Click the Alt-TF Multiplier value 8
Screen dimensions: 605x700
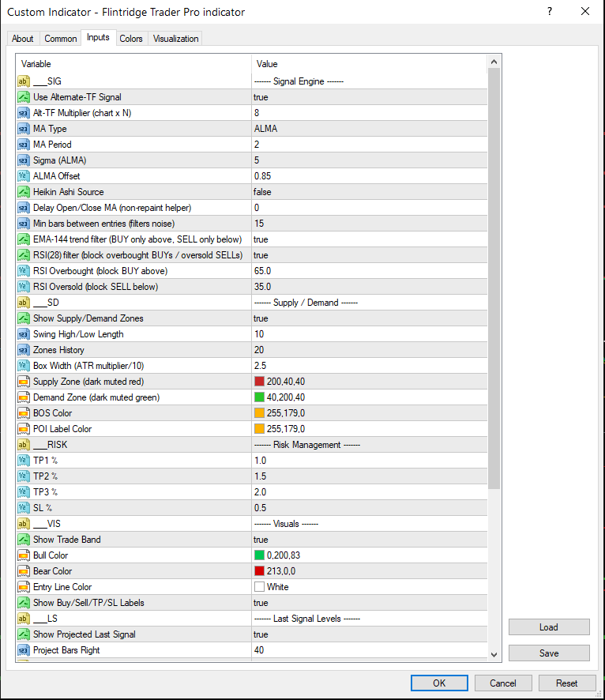coord(257,113)
